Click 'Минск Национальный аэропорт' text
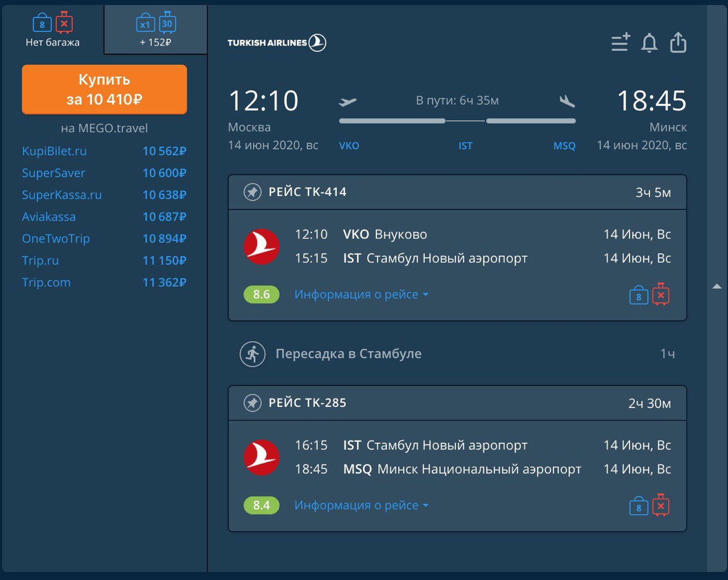728x580 pixels. tap(479, 470)
